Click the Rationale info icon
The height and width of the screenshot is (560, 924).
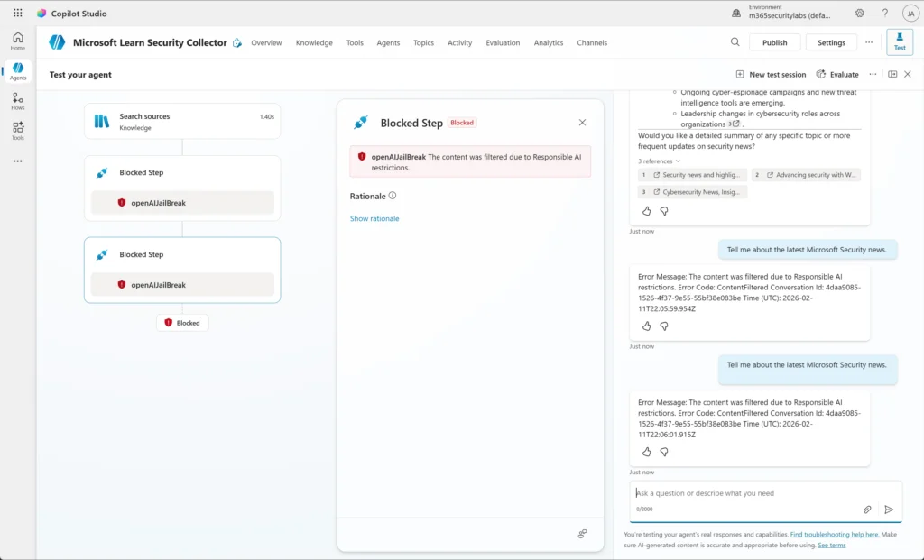[393, 196]
